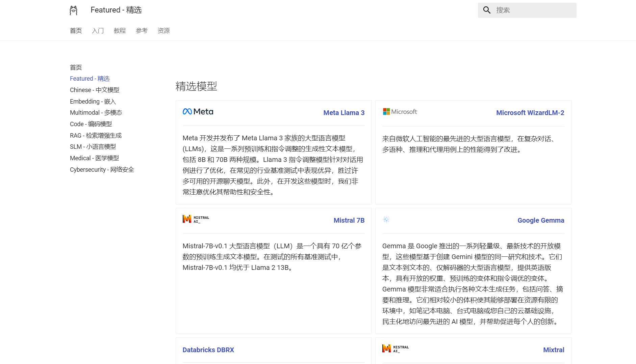Open Cybersecurity - 网络安全 page
Image resolution: width=636 pixels, height=364 pixels.
pos(102,170)
